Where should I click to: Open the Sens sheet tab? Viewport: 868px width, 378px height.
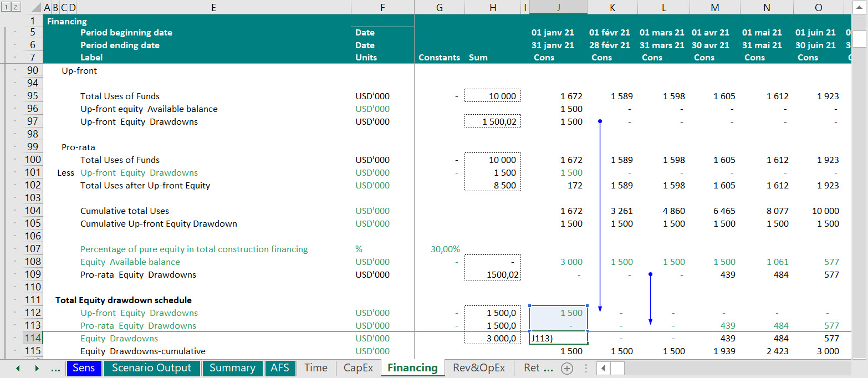coord(84,368)
